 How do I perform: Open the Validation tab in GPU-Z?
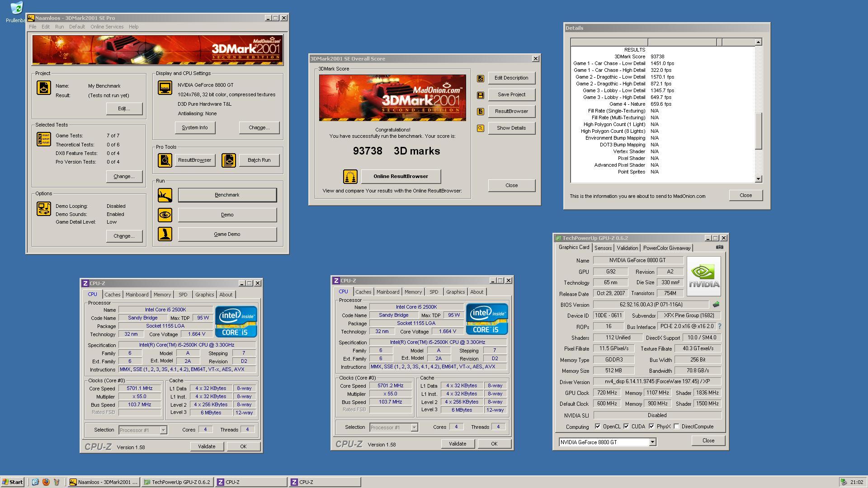[627, 248]
